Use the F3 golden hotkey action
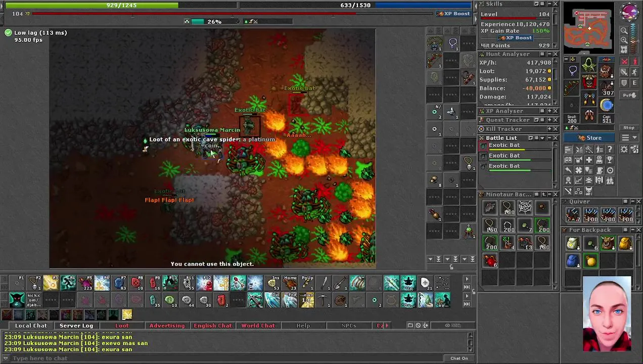This screenshot has height=364, width=643. point(50,283)
